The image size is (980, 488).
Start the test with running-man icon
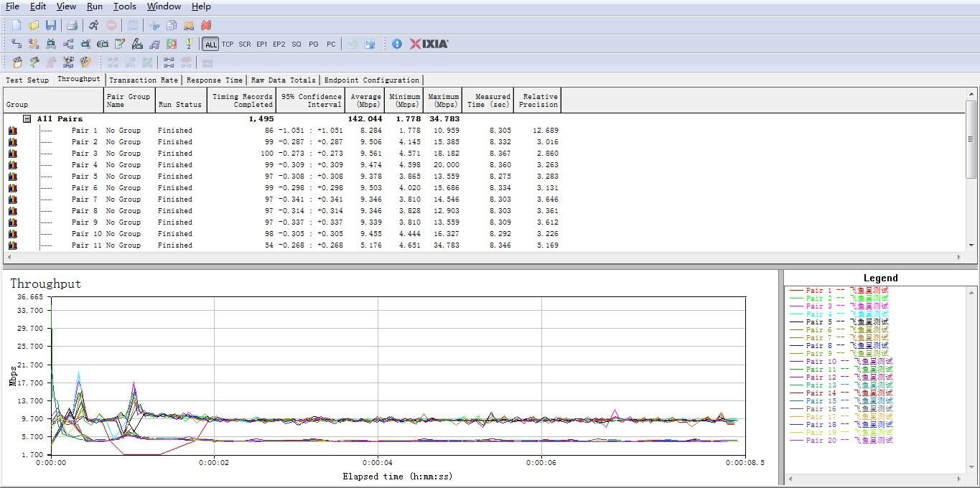click(x=93, y=25)
